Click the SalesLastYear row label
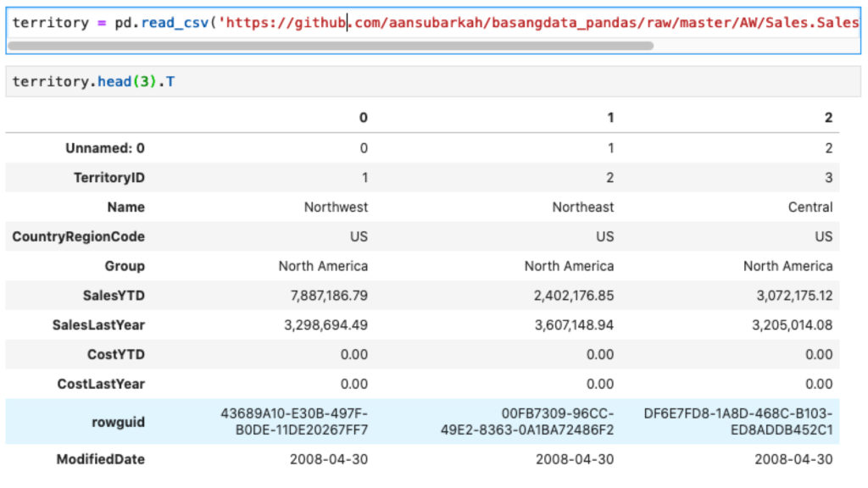Screen dimensions: 868x488 tap(98, 324)
